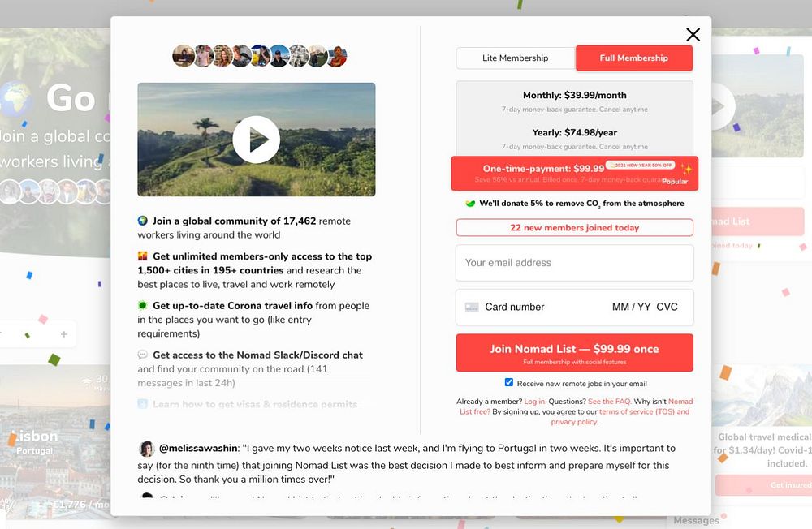Image resolution: width=812 pixels, height=529 pixels.
Task: Click the CVC field
Action: pos(667,307)
